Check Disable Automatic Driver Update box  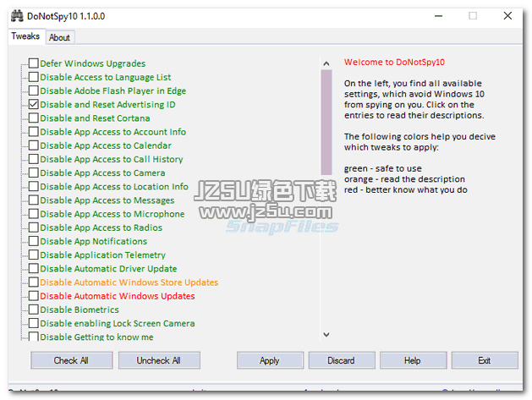pos(33,269)
